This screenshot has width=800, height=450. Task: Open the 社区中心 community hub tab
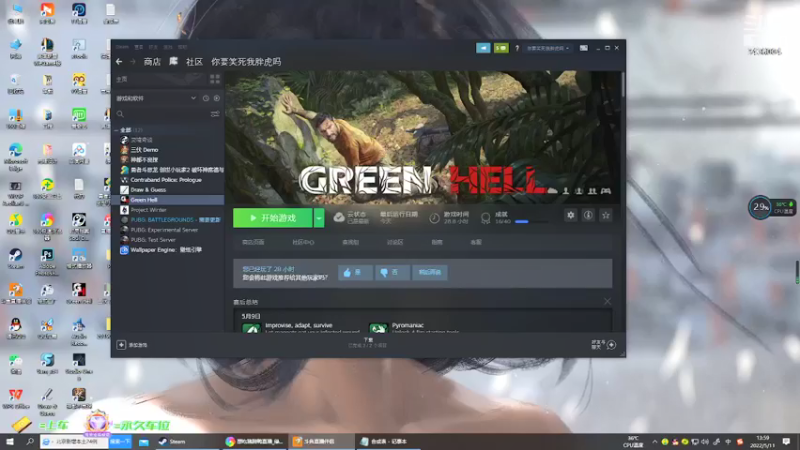point(303,242)
